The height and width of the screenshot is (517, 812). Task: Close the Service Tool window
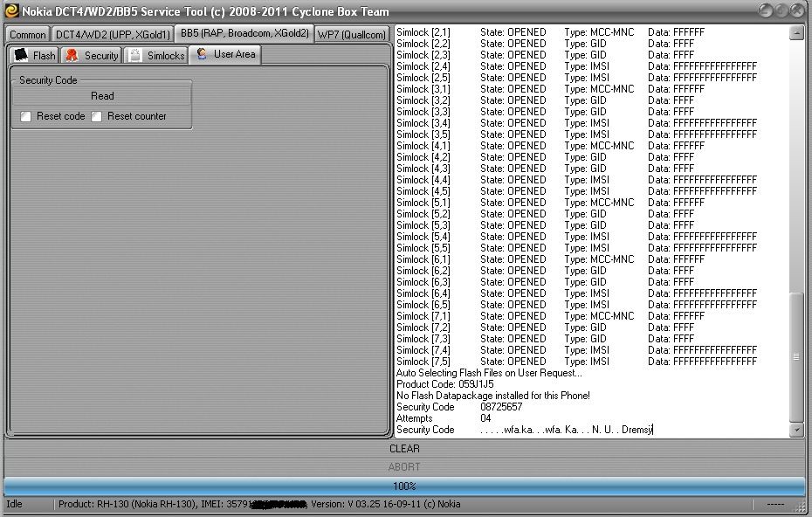[x=799, y=10]
